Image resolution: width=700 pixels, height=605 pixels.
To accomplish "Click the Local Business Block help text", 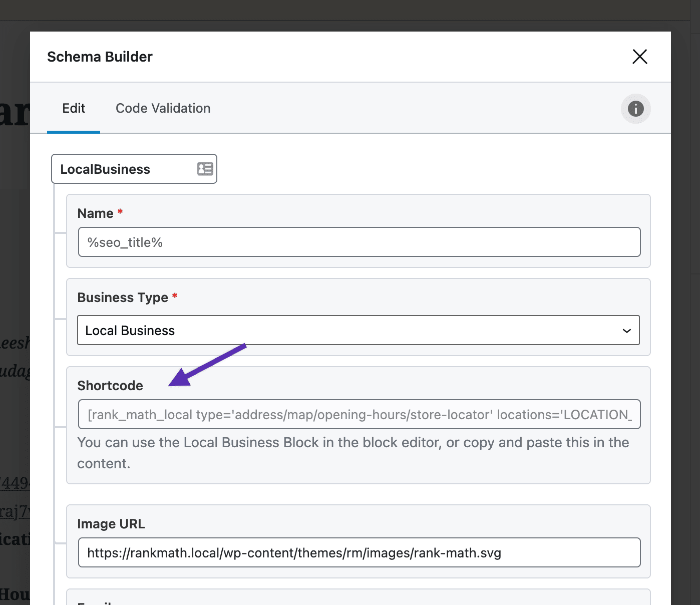I will [x=353, y=453].
